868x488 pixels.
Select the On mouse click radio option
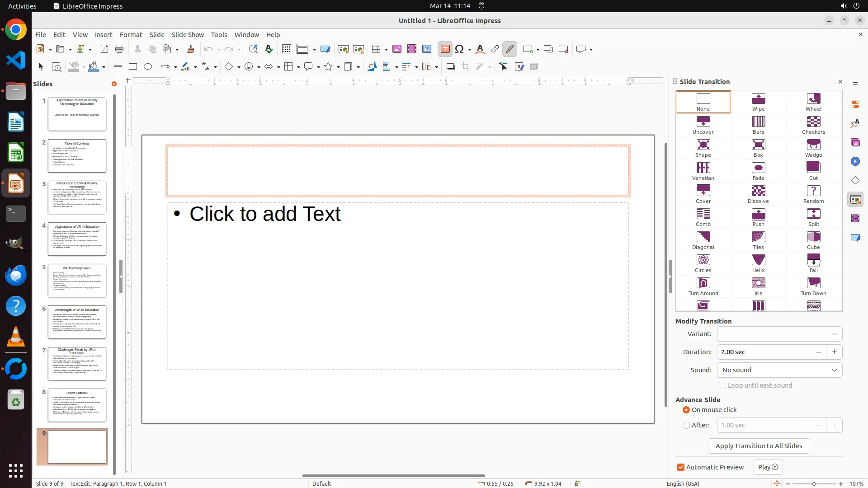pyautogui.click(x=686, y=410)
